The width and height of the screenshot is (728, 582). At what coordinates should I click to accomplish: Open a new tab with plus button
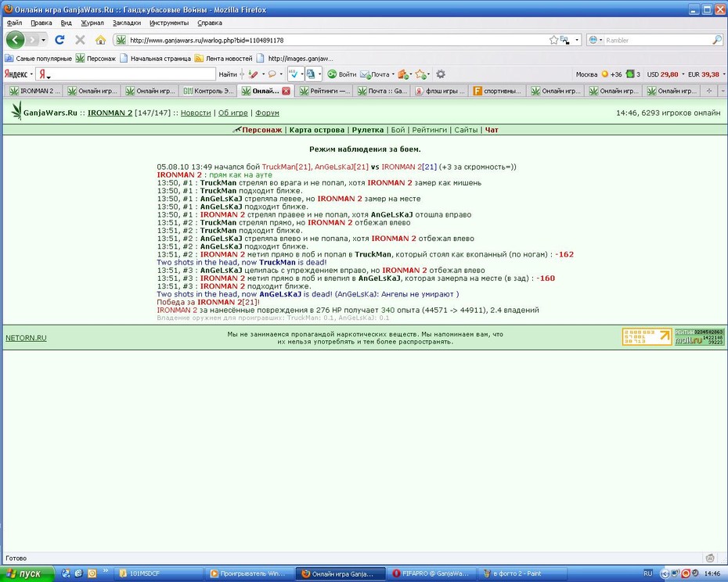(709, 91)
